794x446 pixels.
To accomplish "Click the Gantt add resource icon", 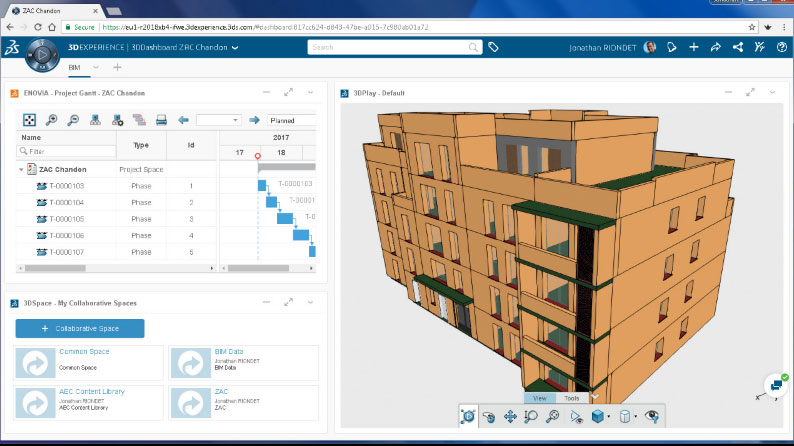I will [117, 120].
